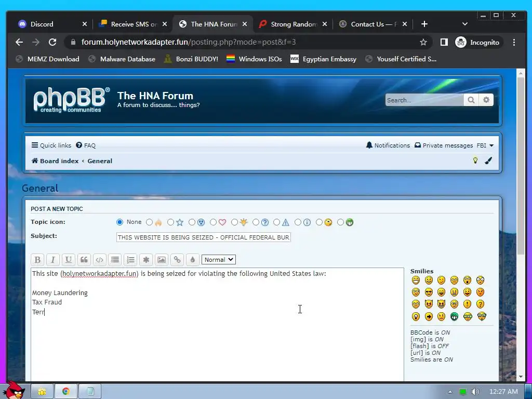Insert an unordered List
The image size is (532, 399).
tap(115, 260)
